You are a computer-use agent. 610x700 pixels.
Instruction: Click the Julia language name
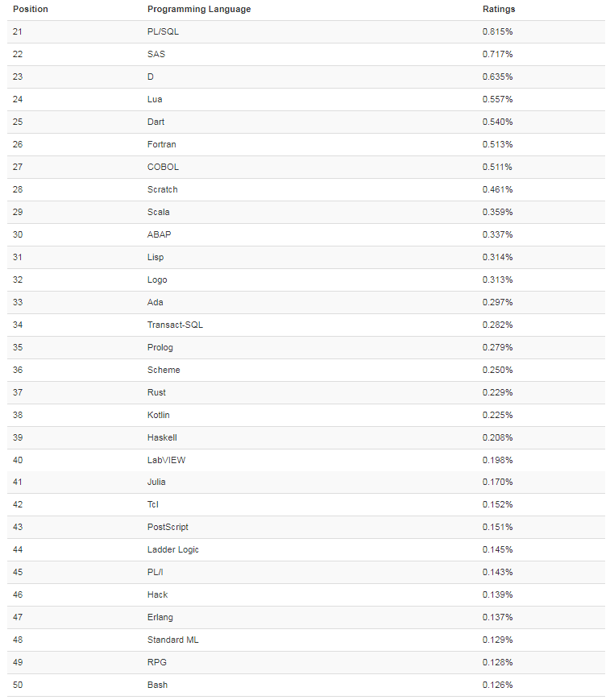tap(156, 482)
